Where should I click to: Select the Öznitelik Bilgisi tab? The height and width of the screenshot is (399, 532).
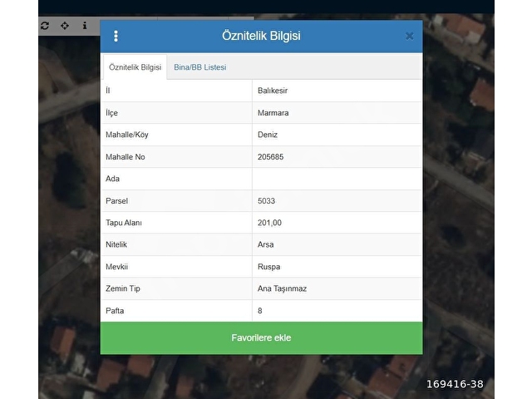point(135,67)
